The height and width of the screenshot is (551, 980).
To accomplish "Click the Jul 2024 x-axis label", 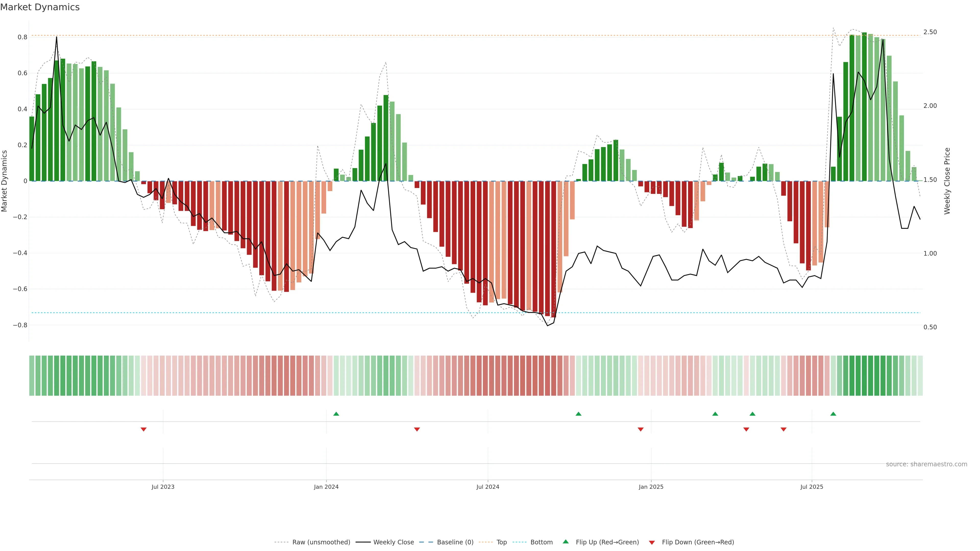I will [488, 487].
